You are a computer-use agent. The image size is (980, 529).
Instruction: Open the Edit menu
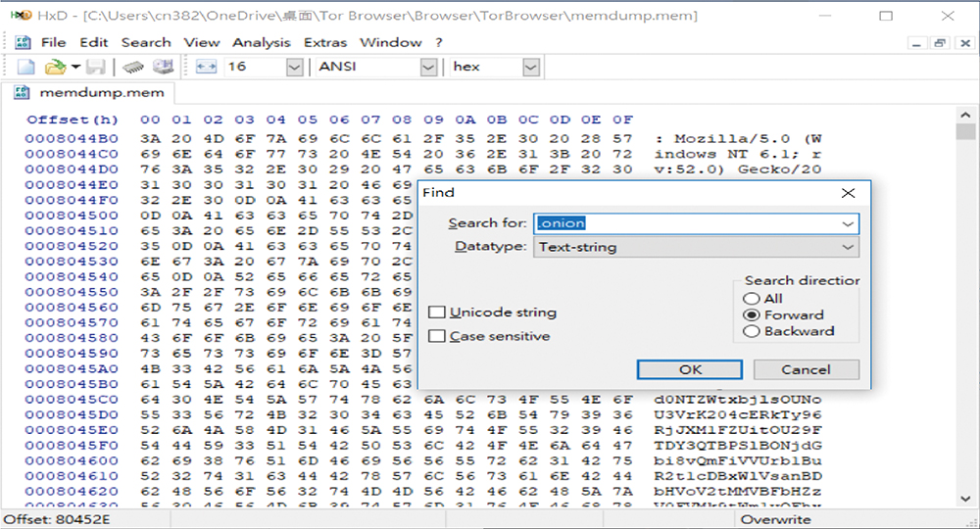pos(94,42)
